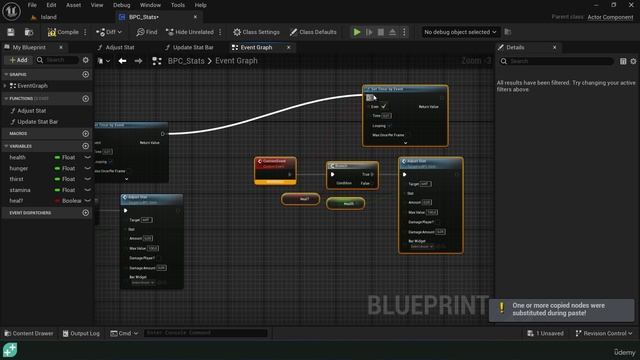This screenshot has width=640, height=360.
Task: Close the My Blueprint panel
Action: tap(61, 47)
